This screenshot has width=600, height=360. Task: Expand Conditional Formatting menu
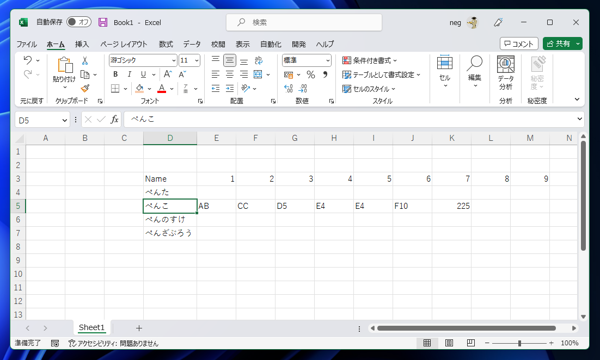tap(370, 60)
